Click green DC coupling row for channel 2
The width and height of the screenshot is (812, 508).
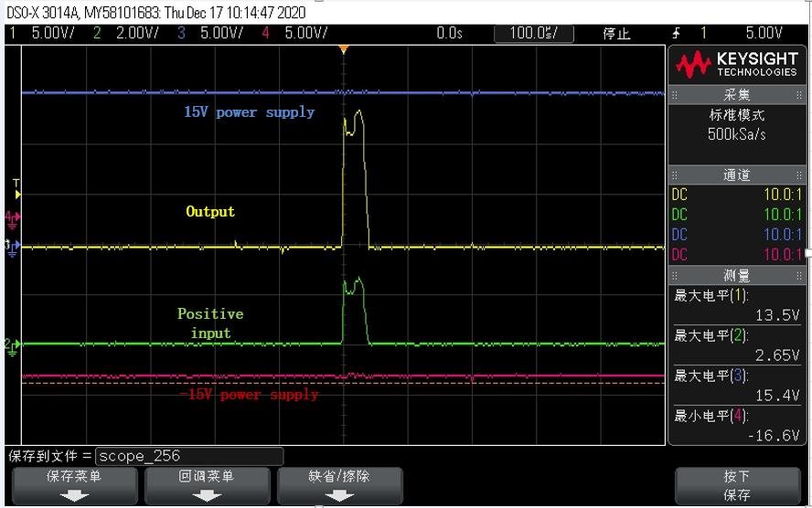tap(736, 215)
